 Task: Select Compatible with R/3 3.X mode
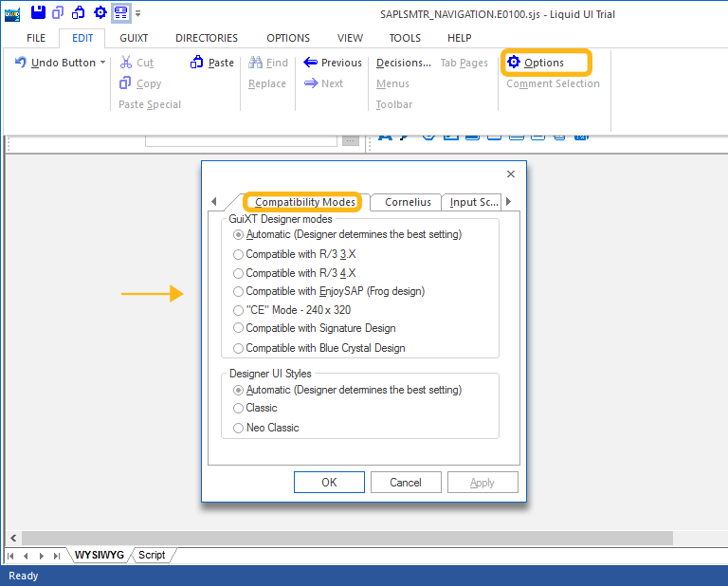tap(239, 254)
